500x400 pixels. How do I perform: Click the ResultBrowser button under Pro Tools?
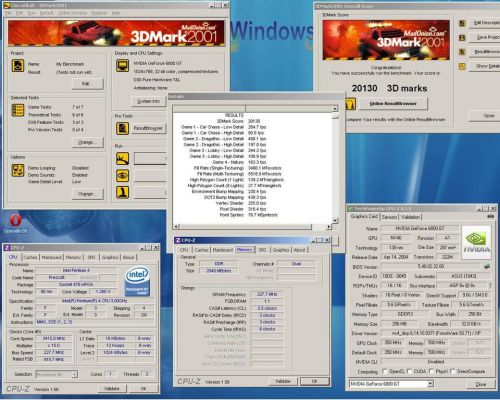[148, 128]
